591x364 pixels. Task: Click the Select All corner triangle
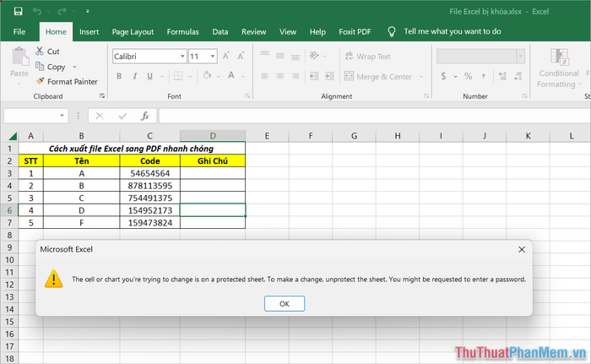click(x=13, y=136)
